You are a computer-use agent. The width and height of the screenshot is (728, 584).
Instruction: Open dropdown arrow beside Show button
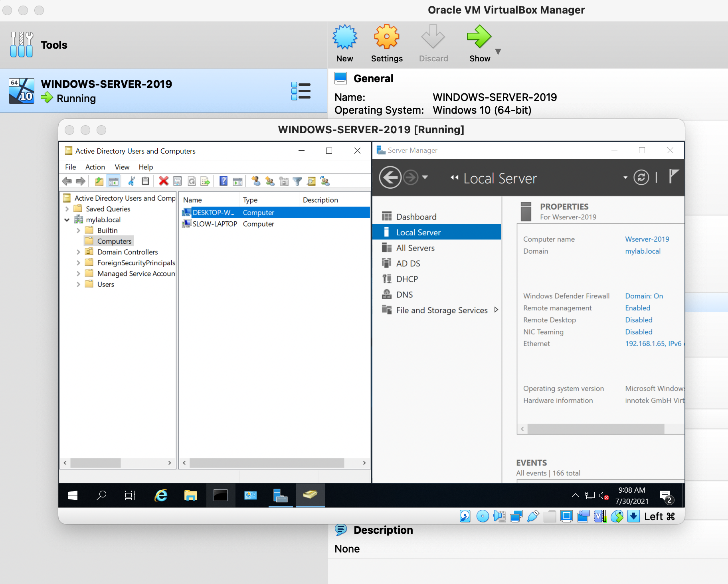pos(498,51)
